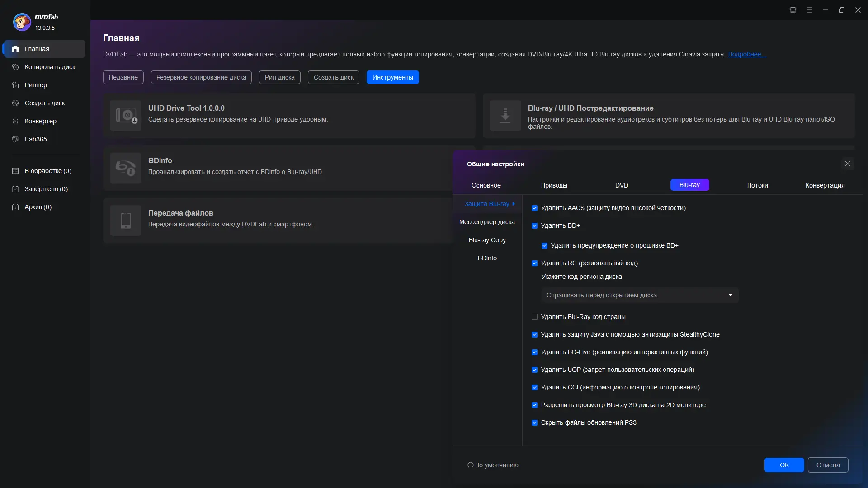Click the skin shirt icon in the title bar

coord(793,10)
